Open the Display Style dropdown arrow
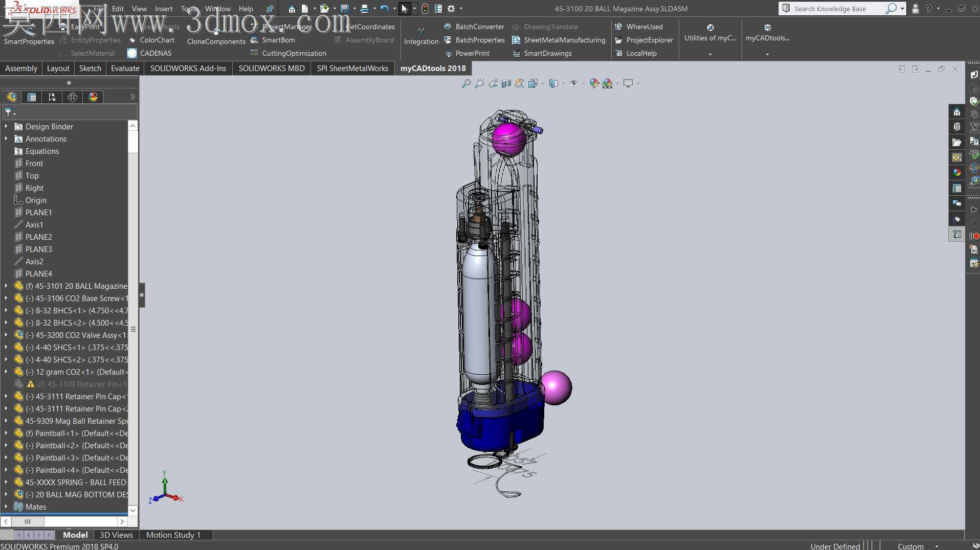Image resolution: width=980 pixels, height=550 pixels. pos(563,83)
